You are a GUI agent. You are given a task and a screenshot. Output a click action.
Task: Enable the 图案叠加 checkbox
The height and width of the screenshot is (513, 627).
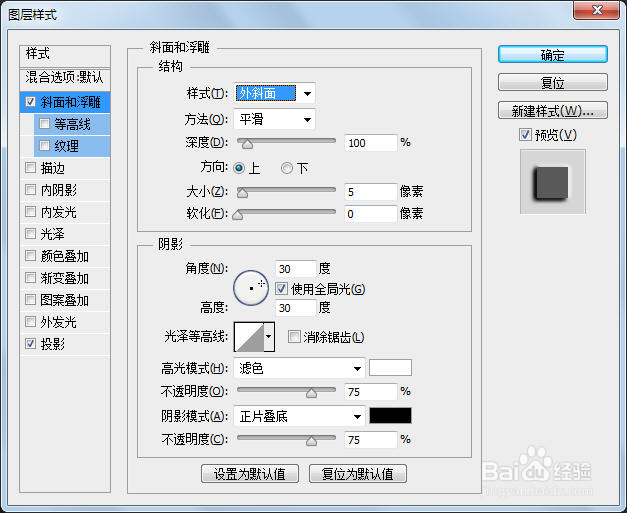click(x=30, y=300)
